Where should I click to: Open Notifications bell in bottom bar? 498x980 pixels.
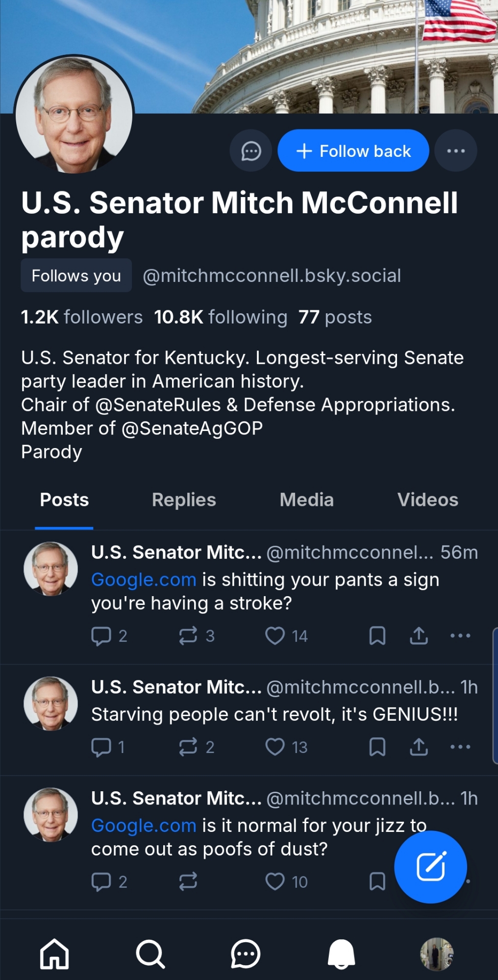point(341,954)
